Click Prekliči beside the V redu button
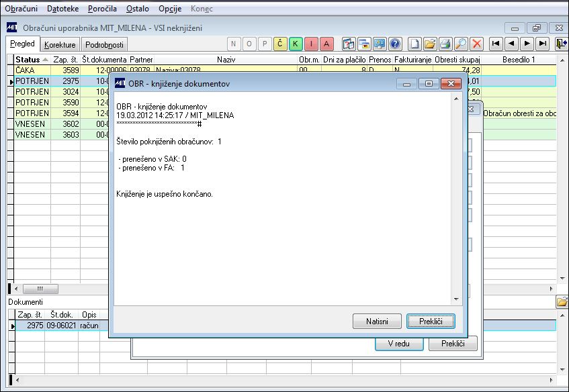Viewport: 569px width, 392px height. (453, 344)
